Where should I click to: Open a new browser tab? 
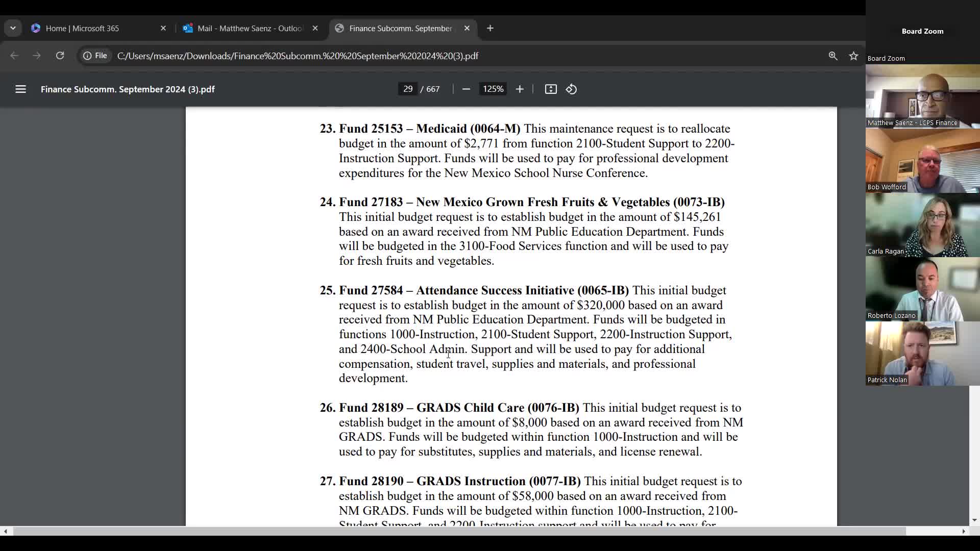point(490,28)
